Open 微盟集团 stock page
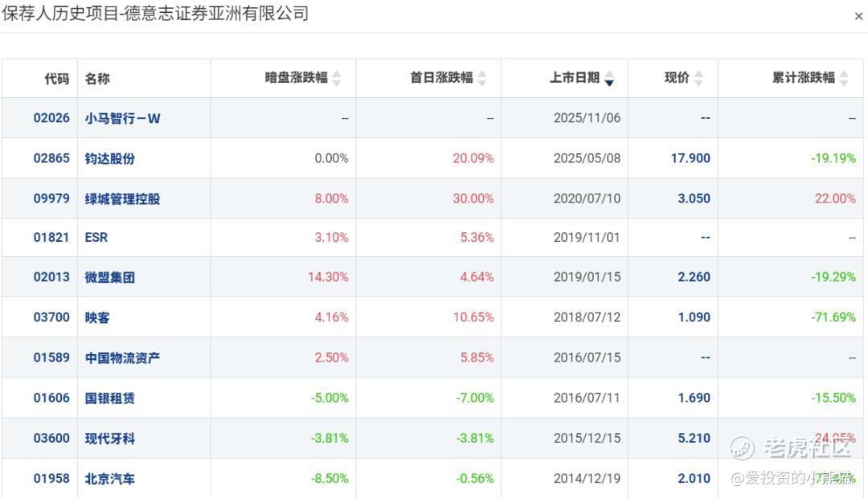 (x=109, y=278)
